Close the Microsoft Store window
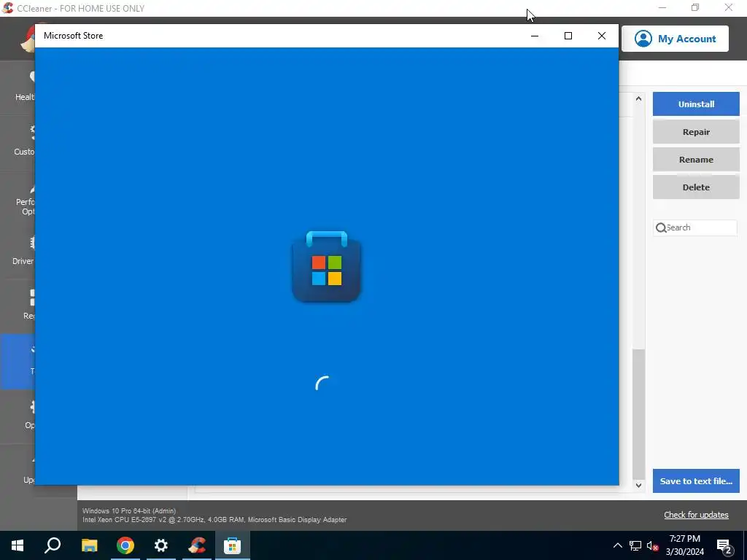747x560 pixels. coord(602,36)
